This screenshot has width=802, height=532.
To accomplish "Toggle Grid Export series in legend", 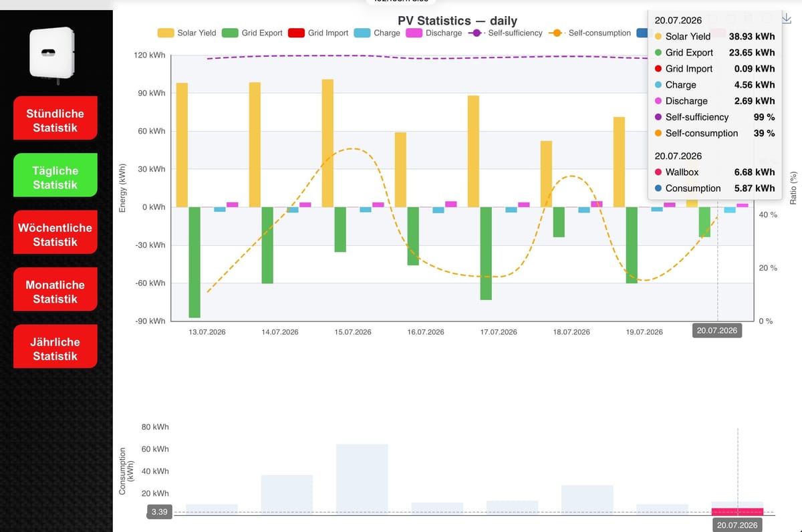I will click(252, 33).
